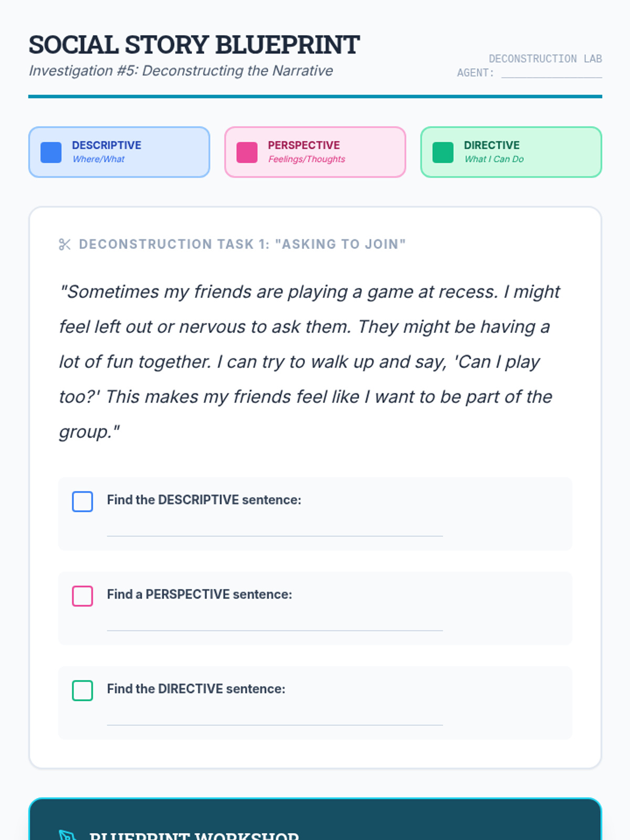The image size is (630, 840).
Task: Check the pink Perspective sentence checkbox
Action: click(x=82, y=596)
